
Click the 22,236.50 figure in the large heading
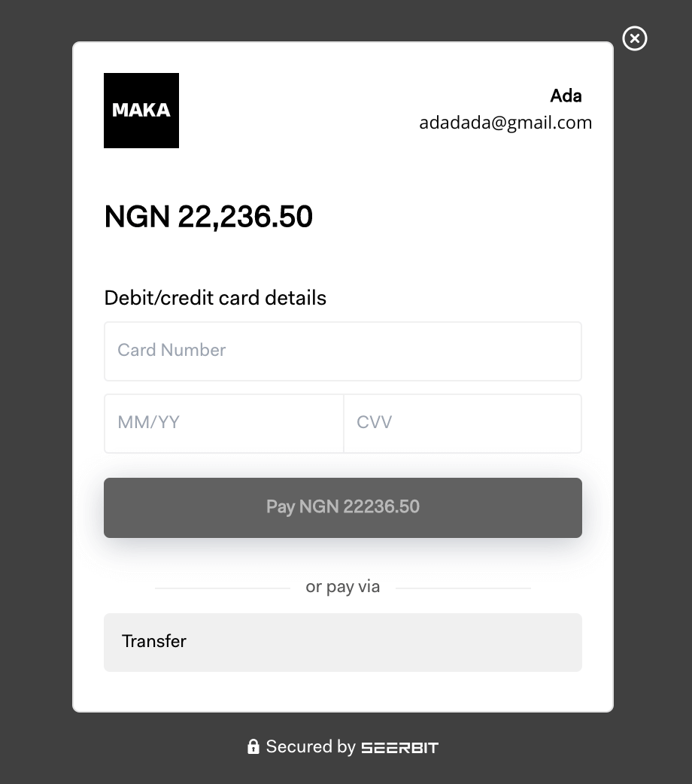(x=245, y=217)
